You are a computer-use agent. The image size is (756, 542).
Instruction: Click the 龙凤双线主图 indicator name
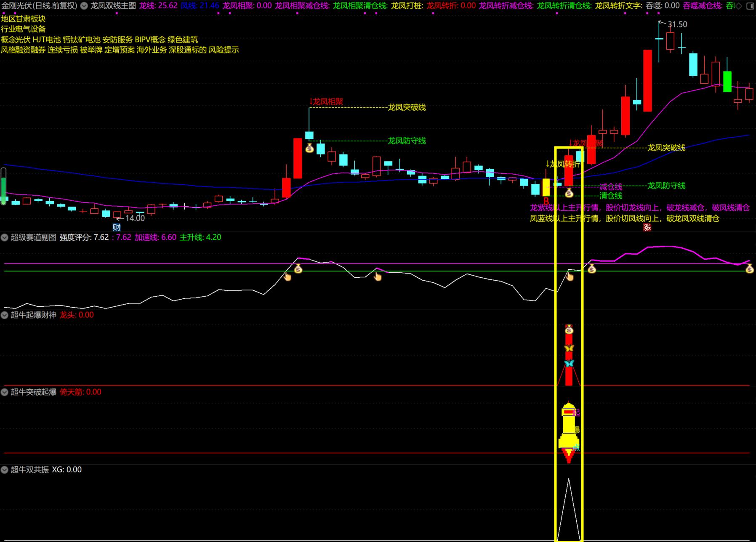(113, 5)
